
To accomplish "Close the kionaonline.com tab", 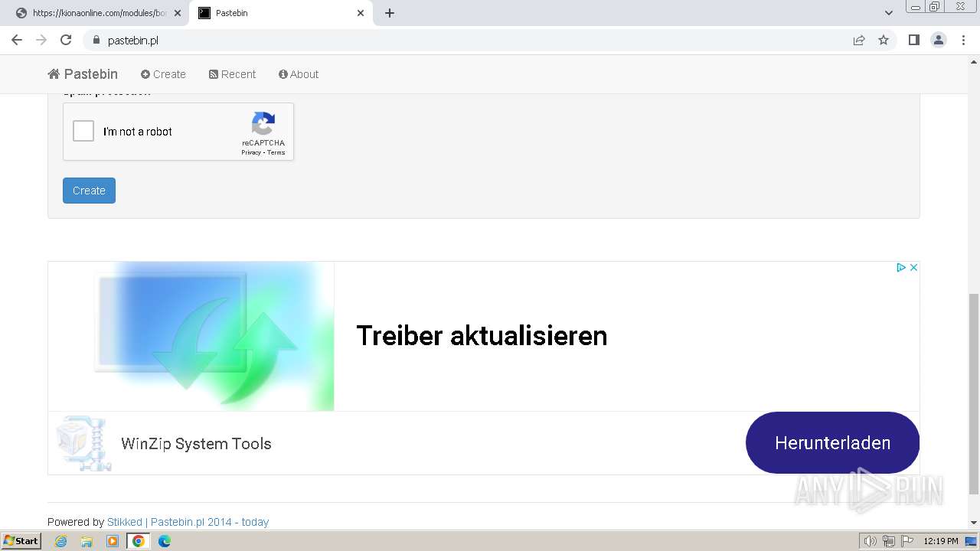I will pos(178,13).
